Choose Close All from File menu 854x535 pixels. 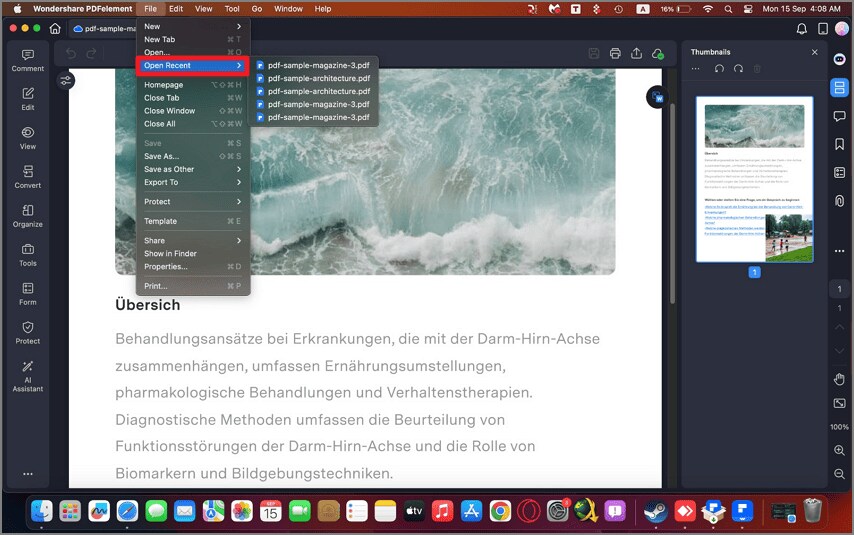tap(193, 124)
